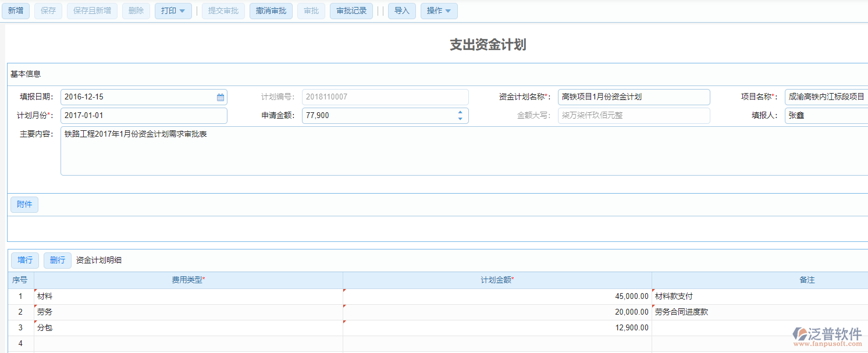
Task: Click the 删除 toolbar button
Action: (136, 10)
